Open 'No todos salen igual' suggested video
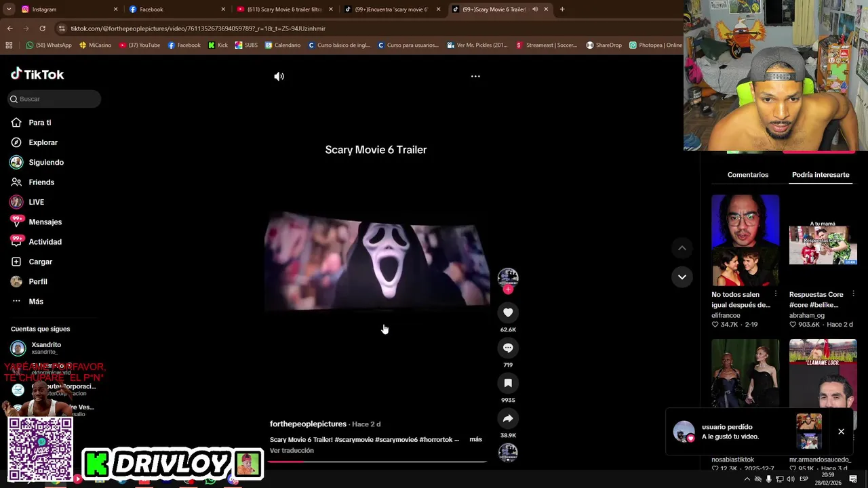The image size is (868, 488). [x=745, y=240]
